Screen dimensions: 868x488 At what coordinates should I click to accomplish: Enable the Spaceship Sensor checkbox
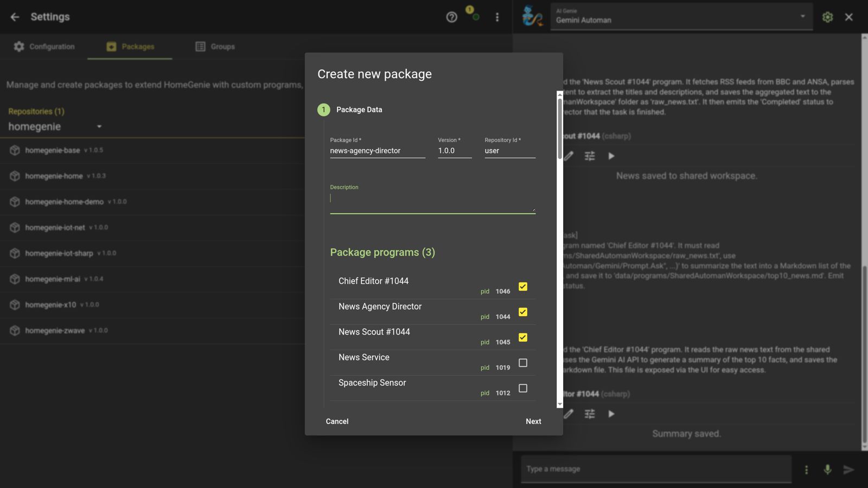click(x=523, y=389)
